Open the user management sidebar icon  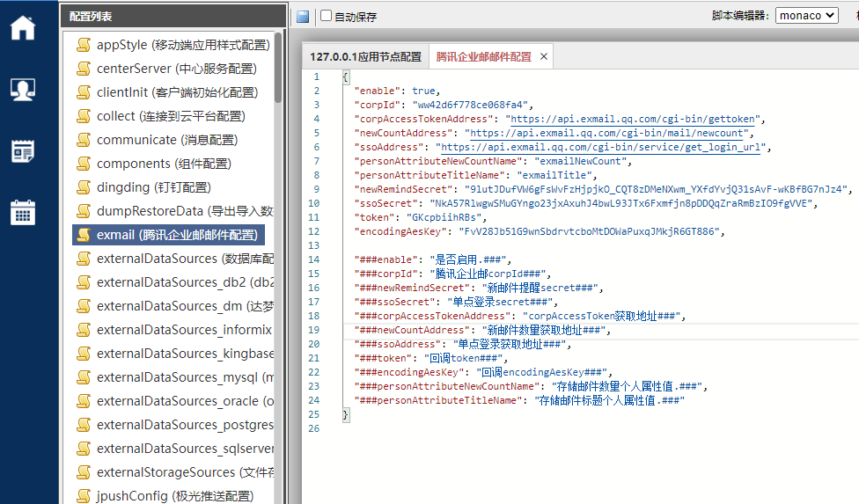(x=23, y=89)
